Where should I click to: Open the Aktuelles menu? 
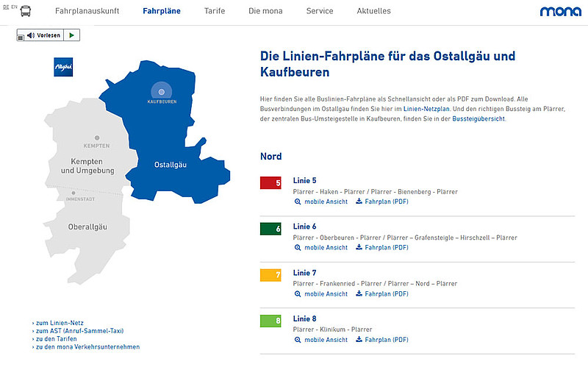click(x=373, y=11)
